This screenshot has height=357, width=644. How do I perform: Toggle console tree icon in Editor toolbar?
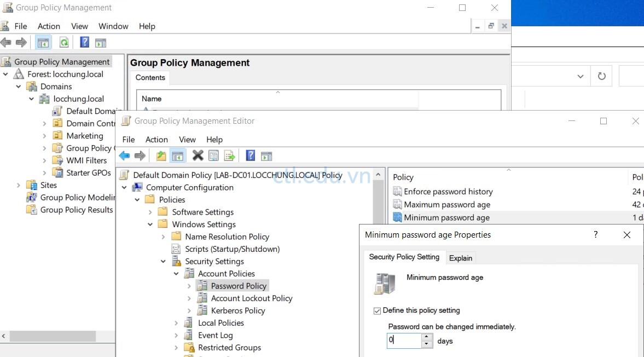pos(177,156)
